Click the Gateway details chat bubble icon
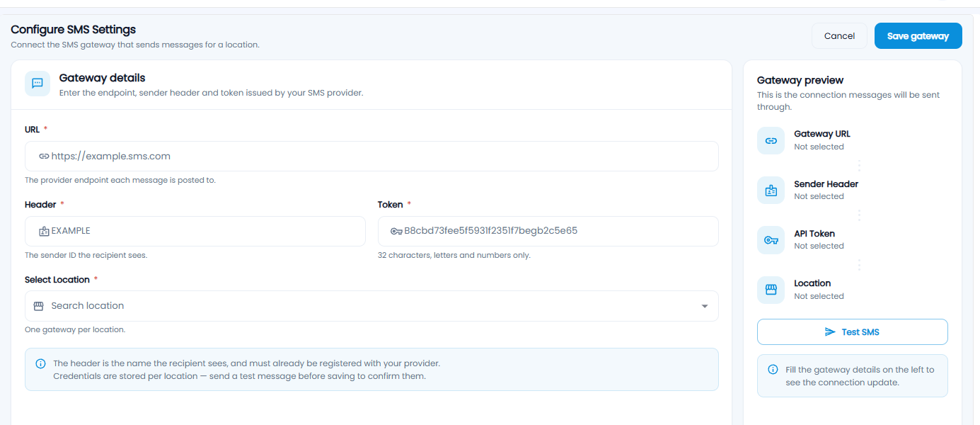This screenshot has width=980, height=425. pyautogui.click(x=38, y=84)
